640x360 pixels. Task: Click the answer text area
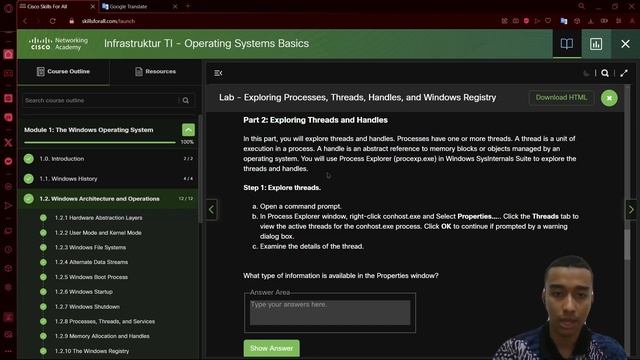click(x=330, y=313)
